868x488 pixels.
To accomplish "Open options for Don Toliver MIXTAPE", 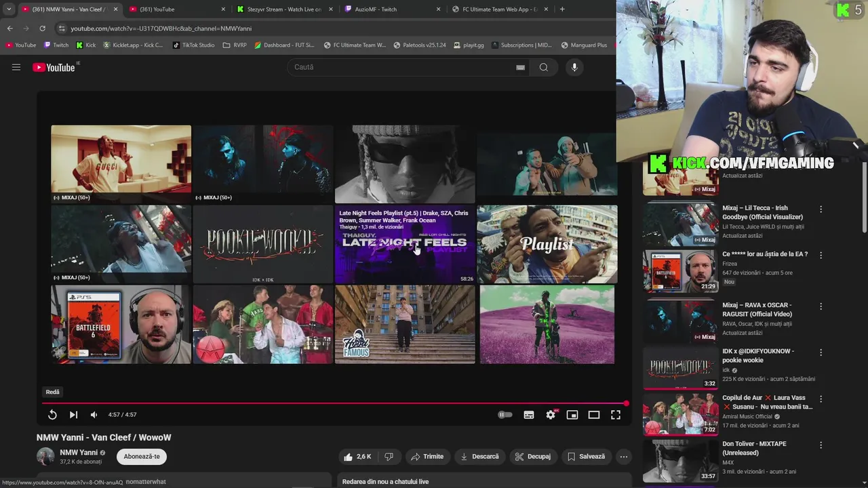I will pyautogui.click(x=821, y=445).
